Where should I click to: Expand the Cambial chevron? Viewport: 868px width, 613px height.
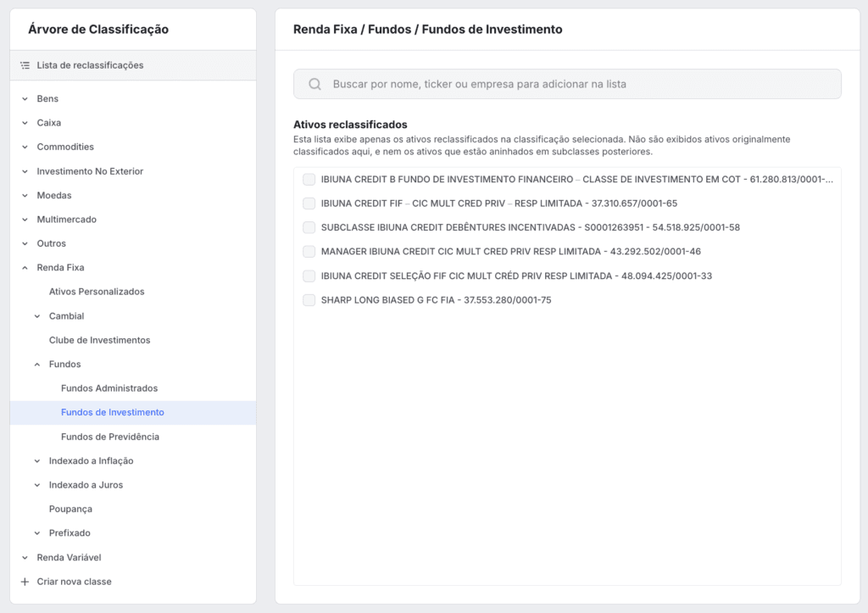tap(37, 316)
